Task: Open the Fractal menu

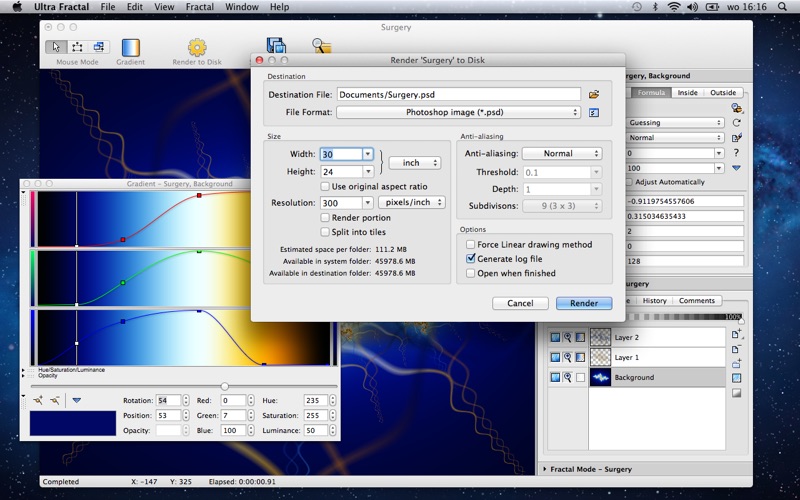Action: coord(199,7)
